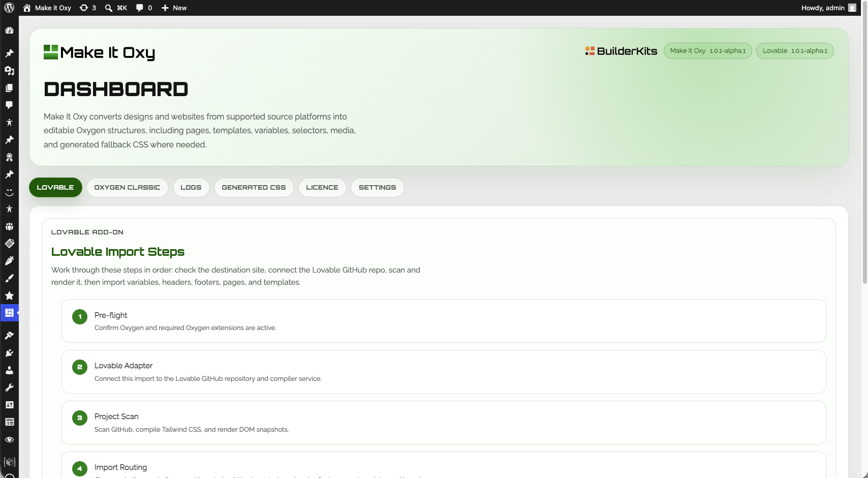Click the Make it Oxy site name link
868x478 pixels.
click(x=53, y=8)
